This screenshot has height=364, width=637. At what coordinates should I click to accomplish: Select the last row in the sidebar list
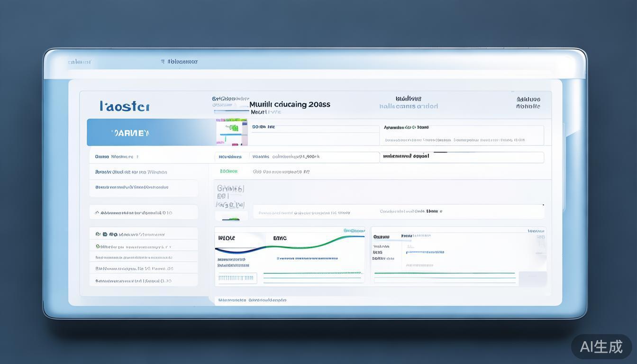click(143, 281)
